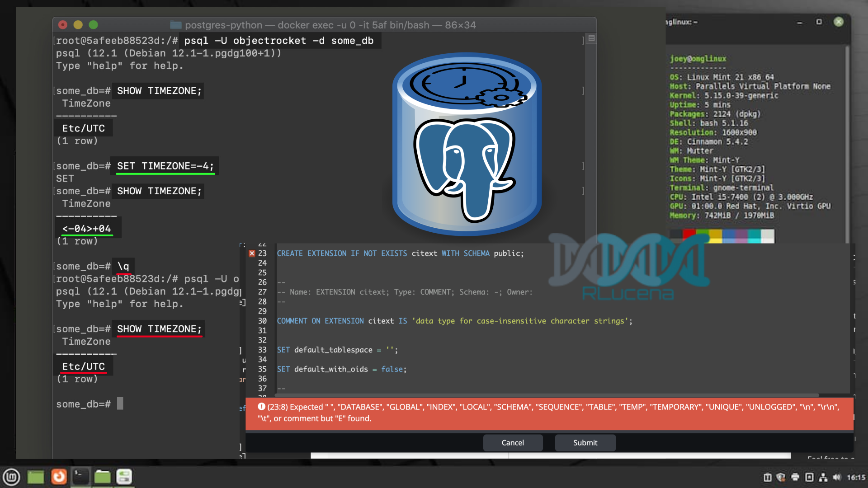Click the clipboard tray icon
Screen dimensions: 868x488
767,477
